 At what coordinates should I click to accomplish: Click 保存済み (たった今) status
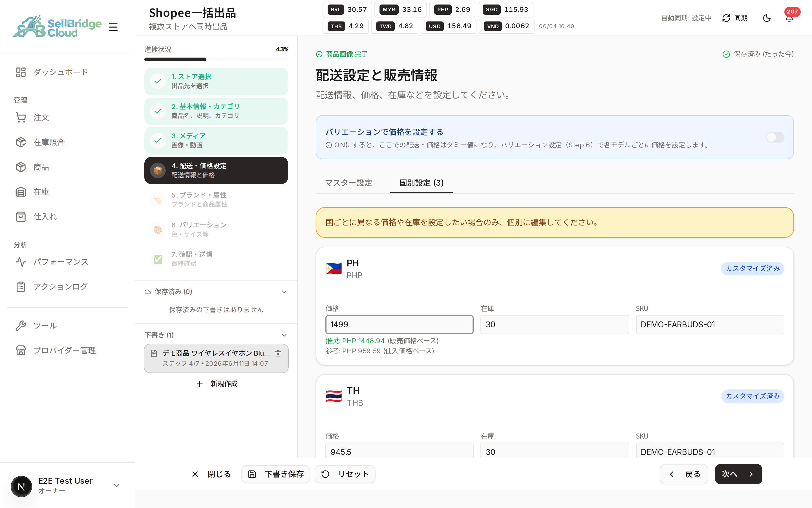758,54
